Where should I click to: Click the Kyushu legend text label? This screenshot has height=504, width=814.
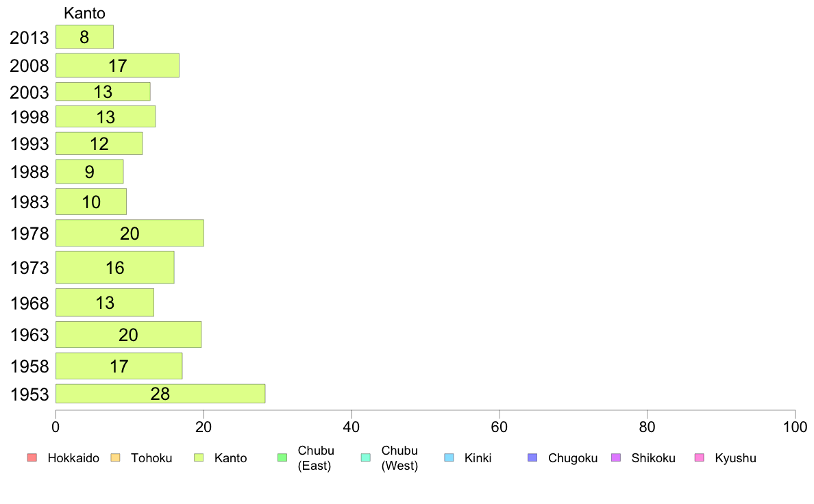736,458
